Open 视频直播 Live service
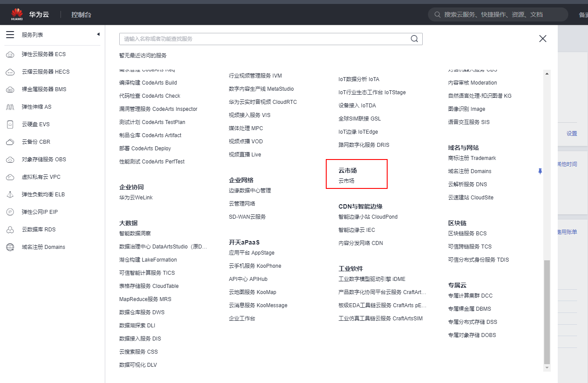The height and width of the screenshot is (383, 588). (x=245, y=155)
